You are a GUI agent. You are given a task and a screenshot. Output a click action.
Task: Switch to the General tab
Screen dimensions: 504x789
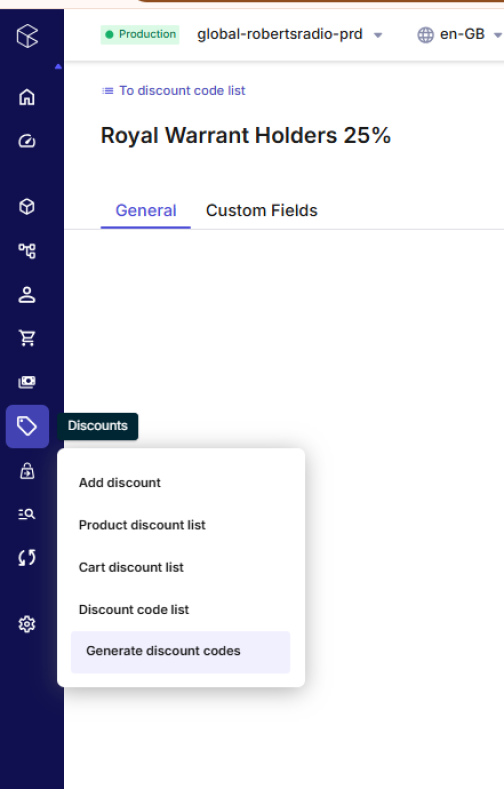coord(146,210)
